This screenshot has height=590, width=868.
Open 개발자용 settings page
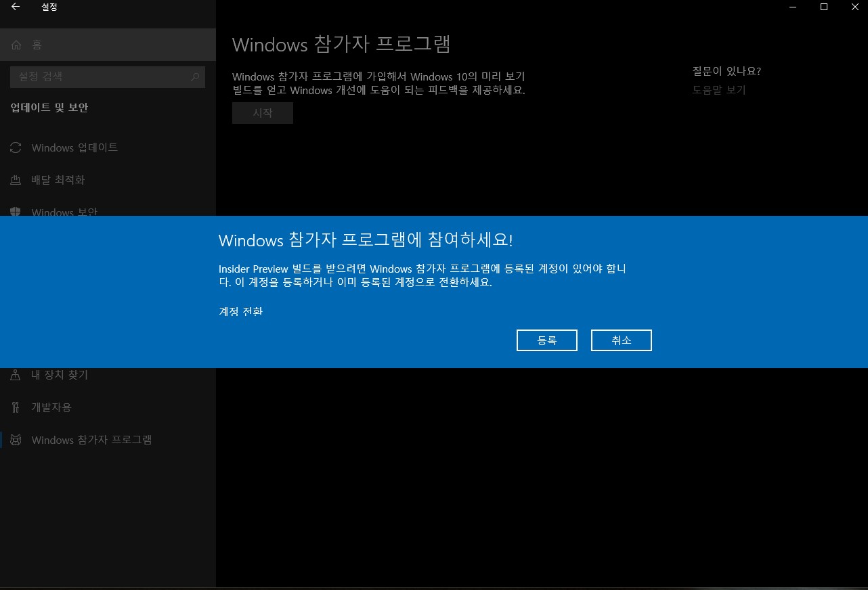[108, 407]
